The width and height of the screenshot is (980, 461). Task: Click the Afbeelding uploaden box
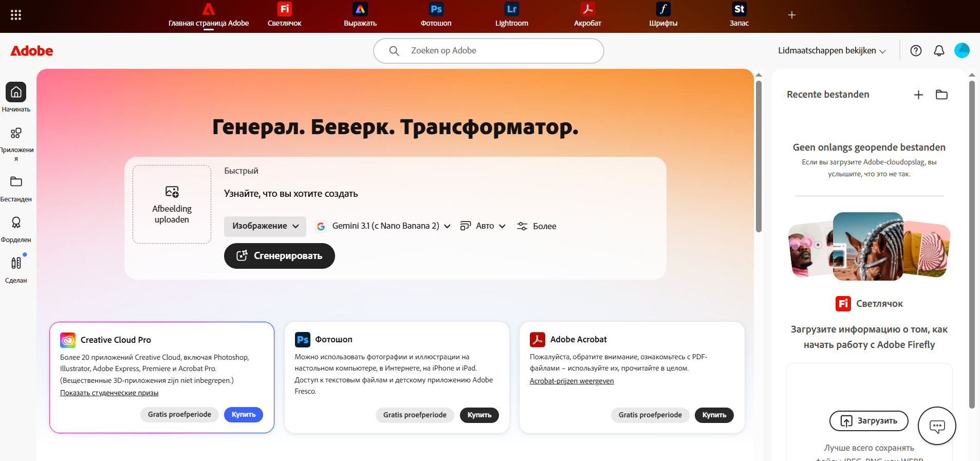click(x=172, y=204)
